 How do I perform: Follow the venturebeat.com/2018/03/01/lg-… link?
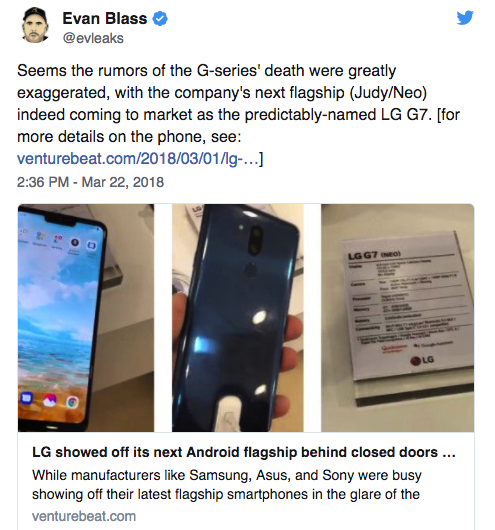(x=138, y=159)
